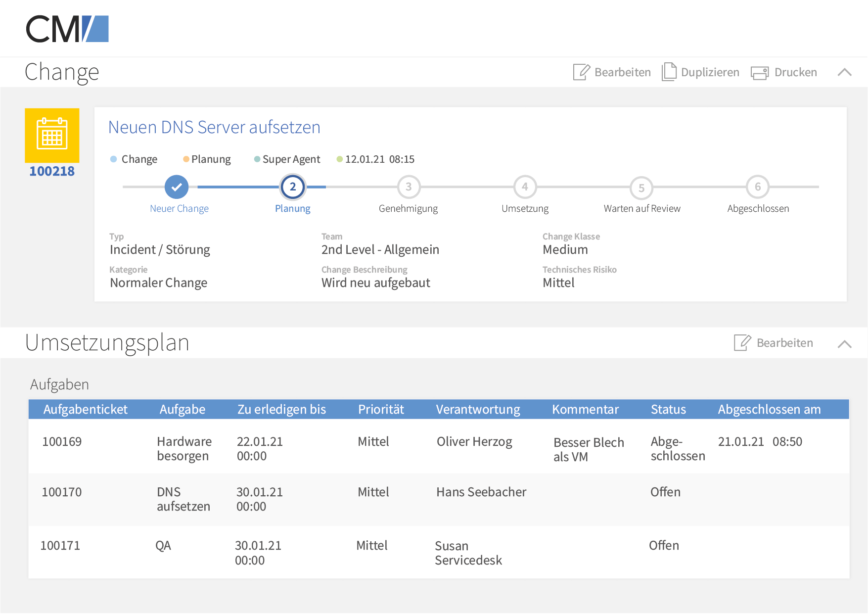
Task: Select the Duplizieren copy icon
Action: coord(669,72)
